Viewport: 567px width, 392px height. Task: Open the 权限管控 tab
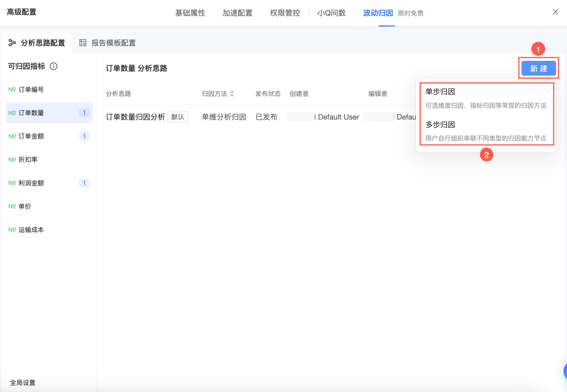point(285,13)
